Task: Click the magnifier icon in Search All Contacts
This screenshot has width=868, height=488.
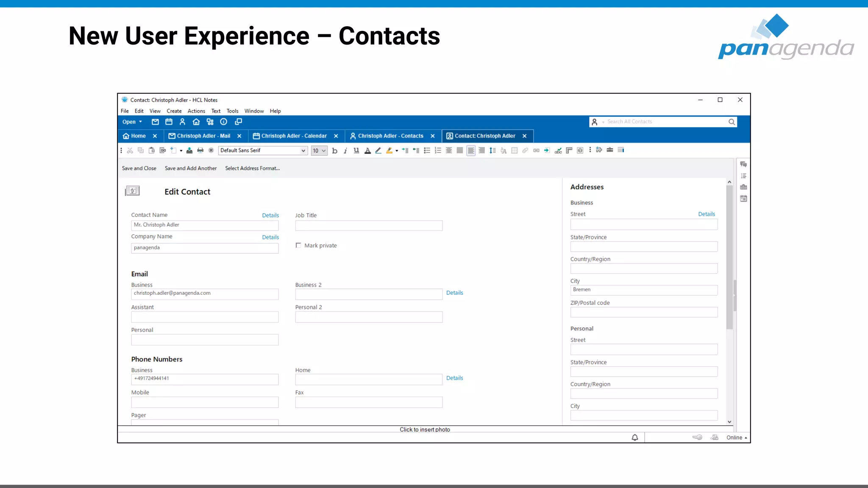Action: [x=732, y=122]
